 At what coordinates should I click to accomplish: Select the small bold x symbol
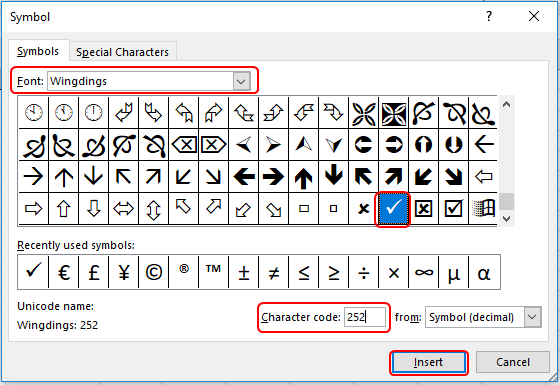pos(363,209)
